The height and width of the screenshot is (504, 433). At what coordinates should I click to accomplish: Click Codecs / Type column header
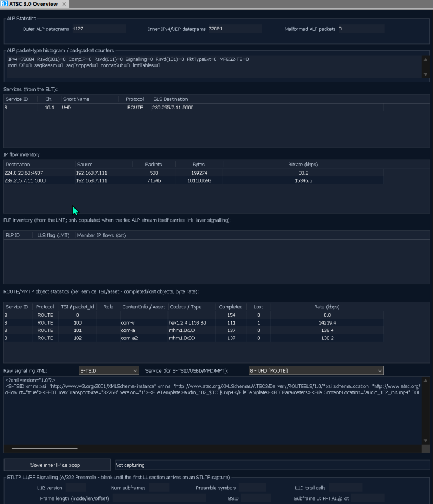(x=192, y=307)
